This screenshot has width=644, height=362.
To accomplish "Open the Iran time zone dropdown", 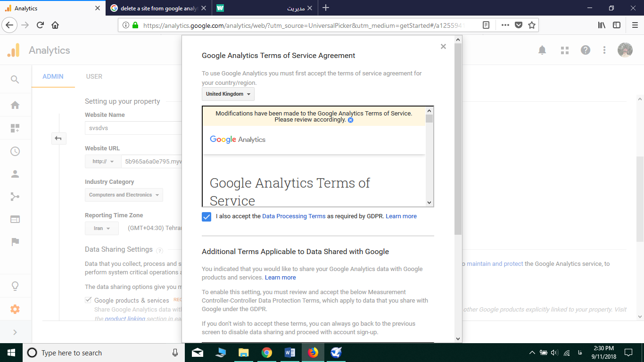I will tap(101, 228).
